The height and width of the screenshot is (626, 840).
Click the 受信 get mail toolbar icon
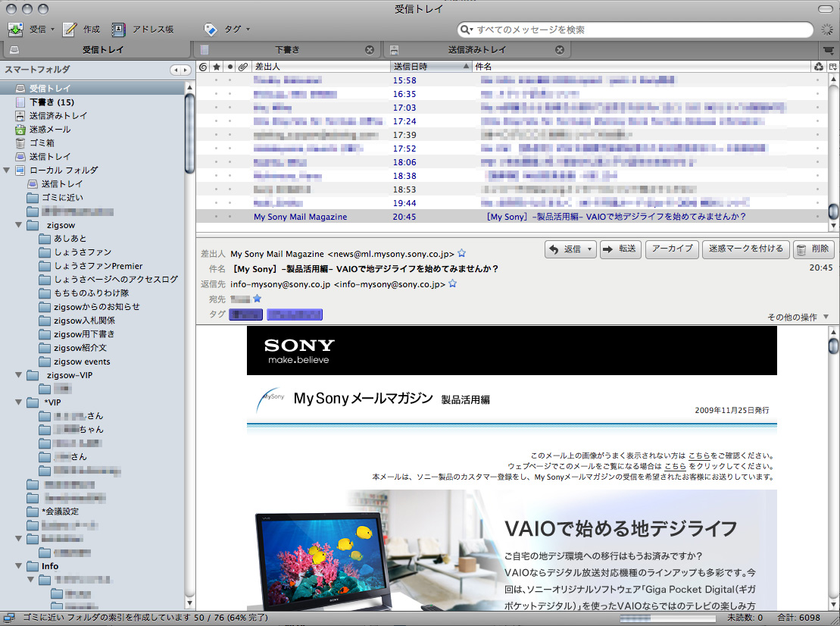click(15, 30)
